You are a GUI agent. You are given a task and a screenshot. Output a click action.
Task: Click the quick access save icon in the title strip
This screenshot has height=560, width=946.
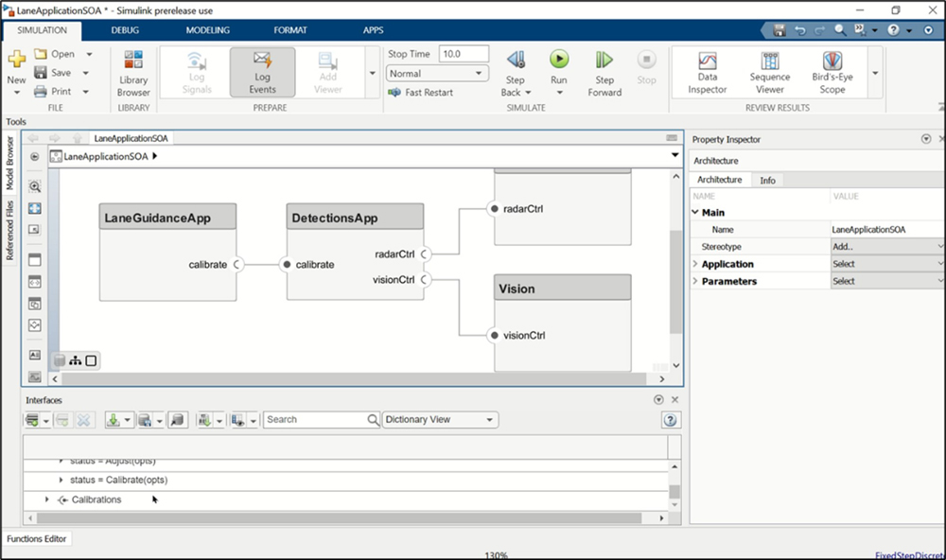(780, 30)
